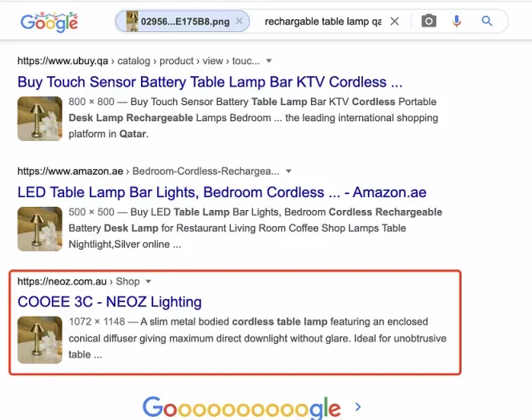Click the uploaded image chip 02956...E175B8.png

click(x=183, y=21)
